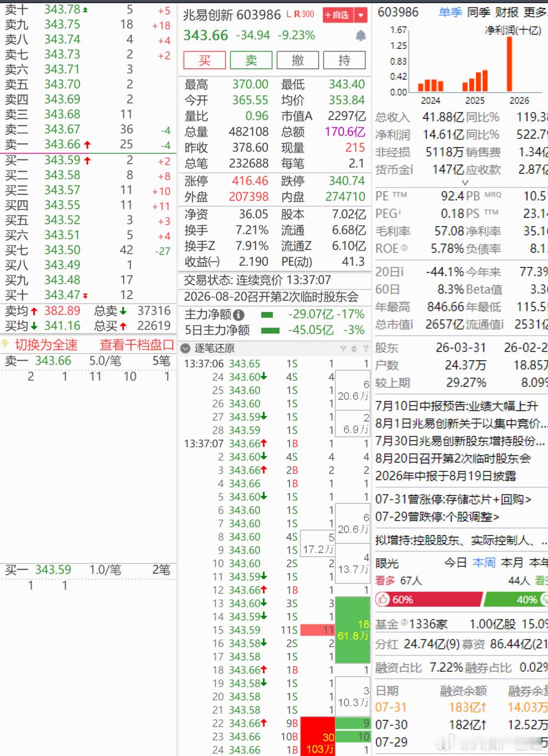Click the 卖均 382.89 value
Screen dimensions: 548x756
point(62,311)
